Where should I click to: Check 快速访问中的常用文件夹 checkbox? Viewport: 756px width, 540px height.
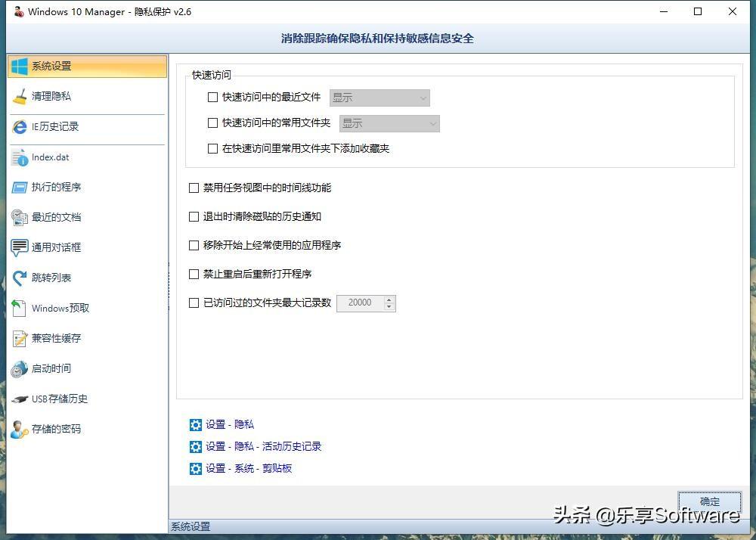click(x=212, y=123)
